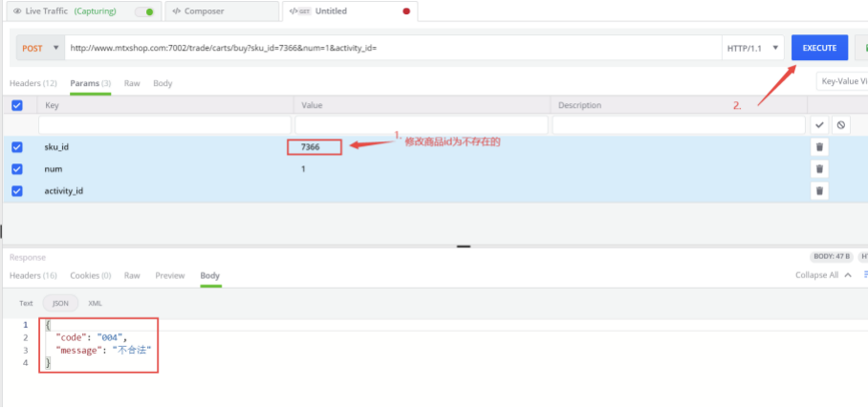Switch response body to JSON view
The height and width of the screenshot is (409, 868).
click(60, 303)
